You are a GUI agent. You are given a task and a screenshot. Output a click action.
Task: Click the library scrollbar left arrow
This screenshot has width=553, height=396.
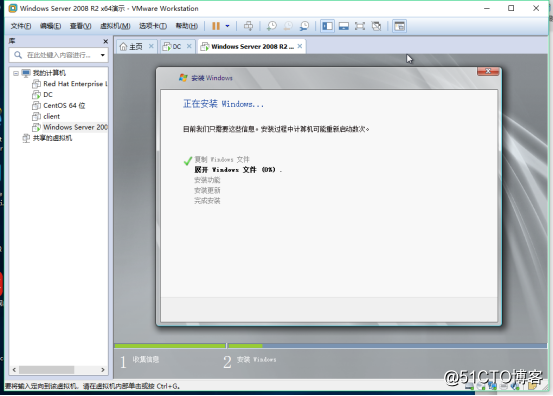(x=14, y=370)
